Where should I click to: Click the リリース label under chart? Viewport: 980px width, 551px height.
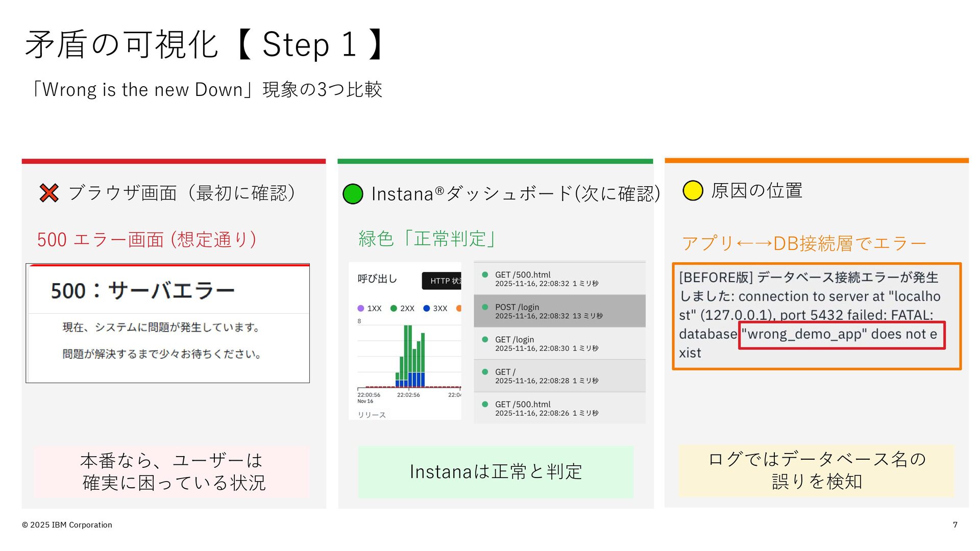tap(372, 415)
